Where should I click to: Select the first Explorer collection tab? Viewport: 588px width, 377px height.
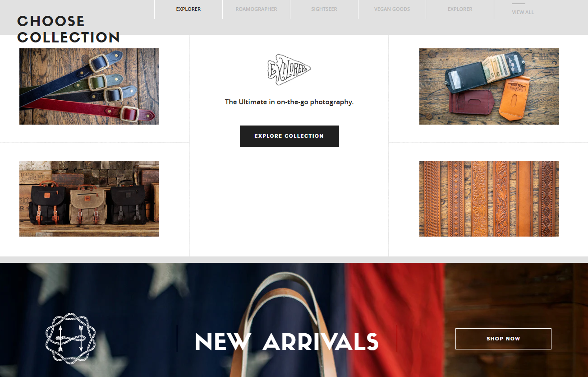(188, 9)
